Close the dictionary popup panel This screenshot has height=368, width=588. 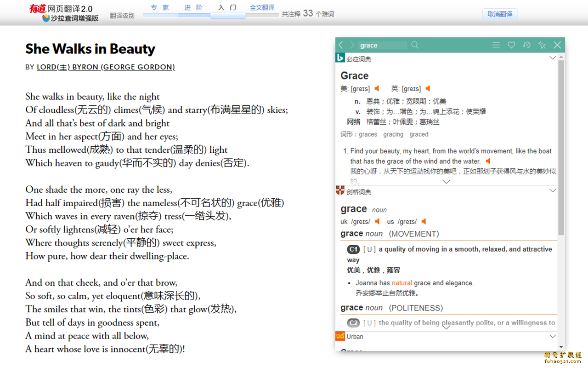click(557, 45)
